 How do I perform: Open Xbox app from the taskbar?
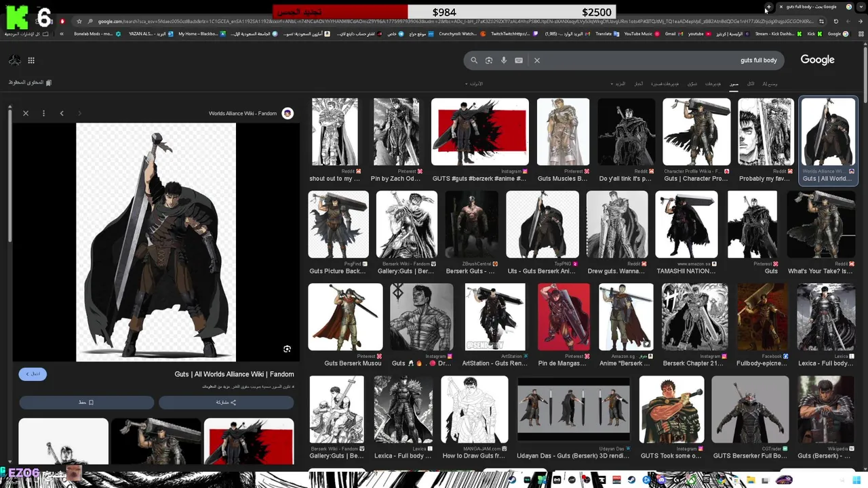click(x=690, y=481)
